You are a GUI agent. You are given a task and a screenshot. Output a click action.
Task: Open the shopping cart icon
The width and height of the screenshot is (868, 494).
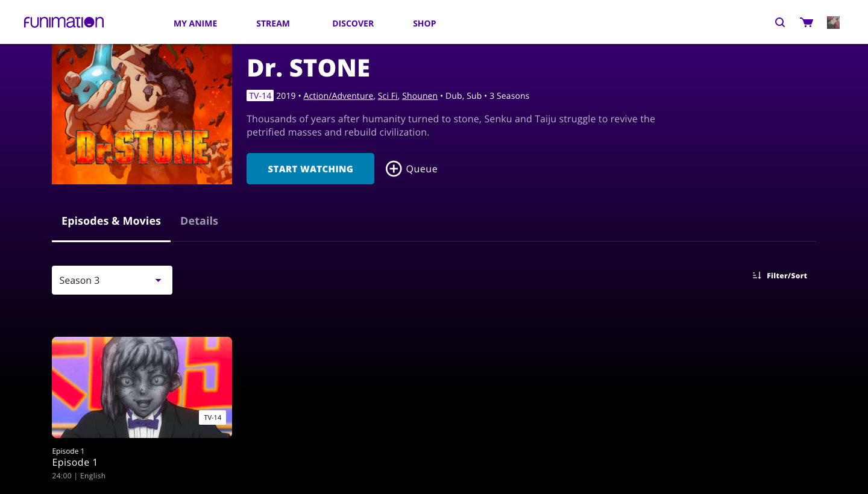[x=807, y=23]
